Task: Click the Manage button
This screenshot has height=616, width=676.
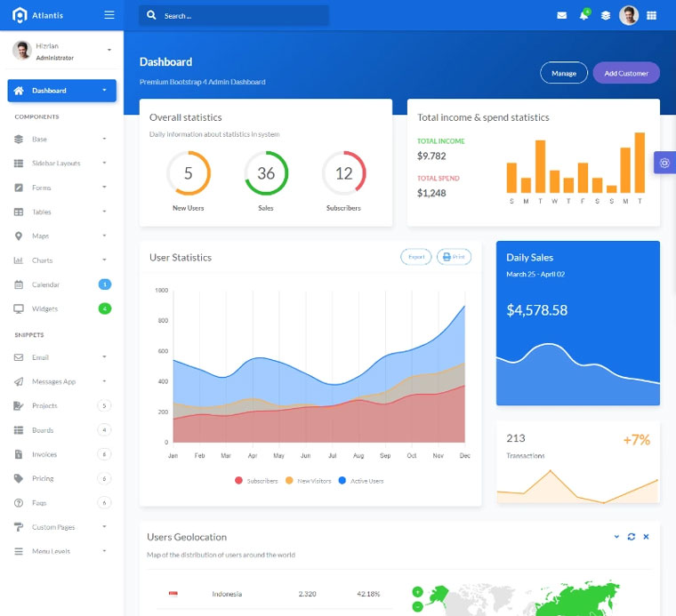Action: (564, 73)
